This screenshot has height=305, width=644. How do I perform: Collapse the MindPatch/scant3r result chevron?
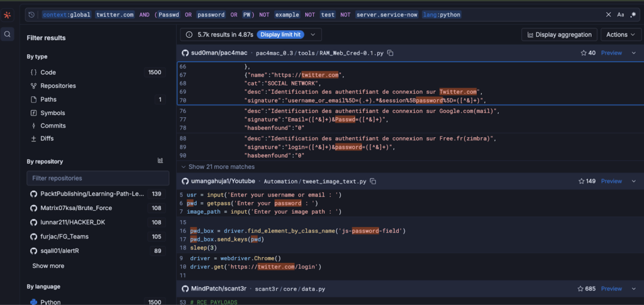pyautogui.click(x=634, y=289)
